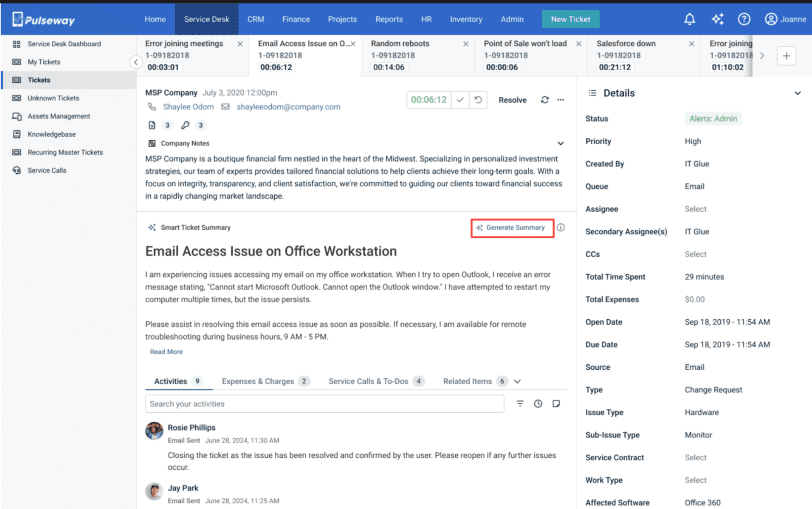812x509 pixels.
Task: Collapse the Details panel
Action: [798, 93]
